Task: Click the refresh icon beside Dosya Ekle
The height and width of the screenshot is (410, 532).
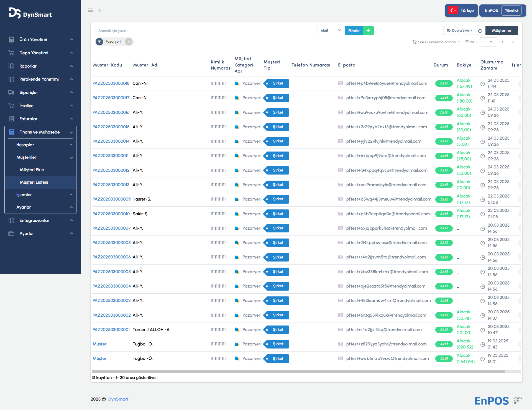Action: (x=480, y=30)
